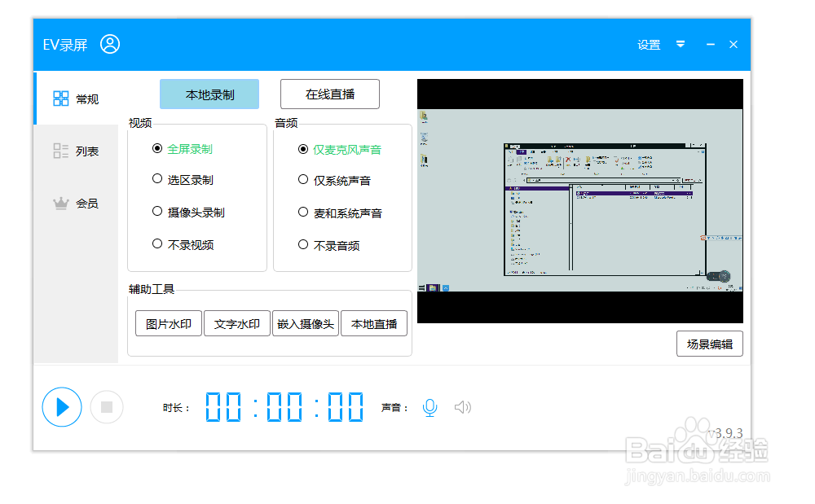This screenshot has height=504, width=815.
Task: Stop recording with the stop button
Action: click(x=107, y=407)
